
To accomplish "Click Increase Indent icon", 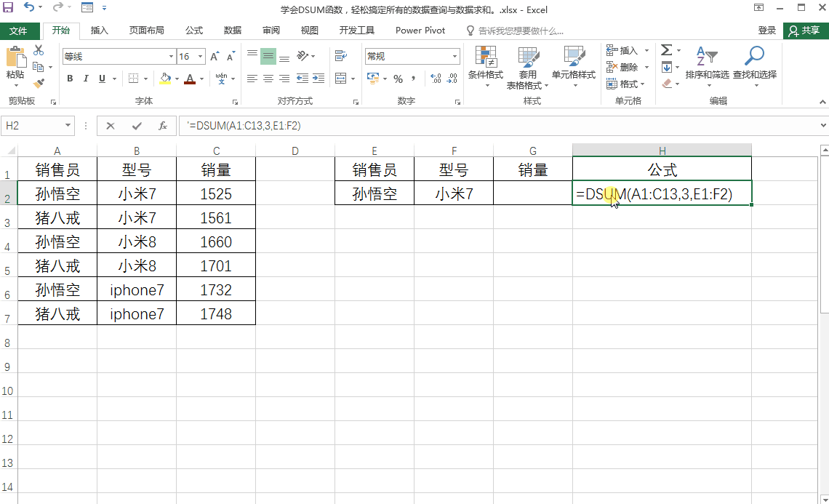I will click(319, 79).
